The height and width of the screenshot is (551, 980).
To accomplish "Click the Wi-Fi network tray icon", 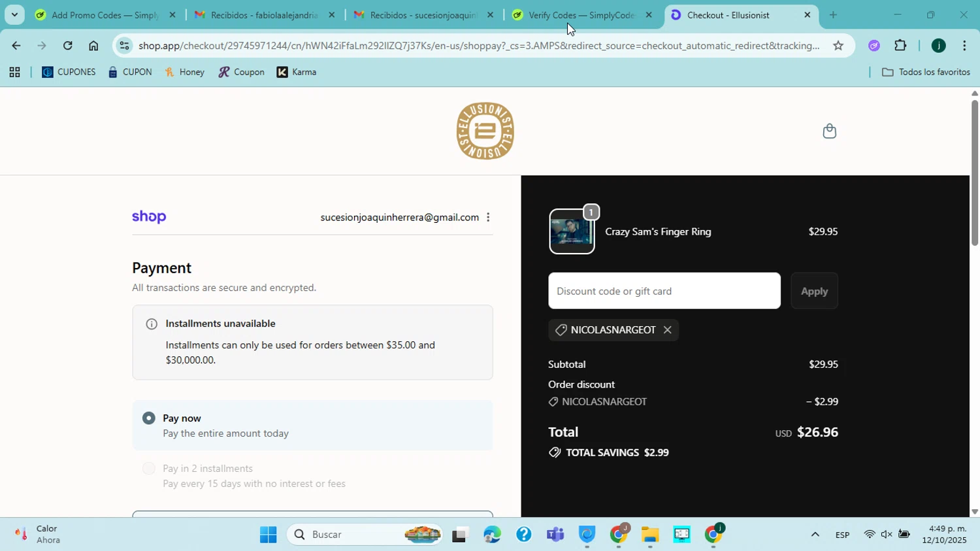I will click(869, 535).
